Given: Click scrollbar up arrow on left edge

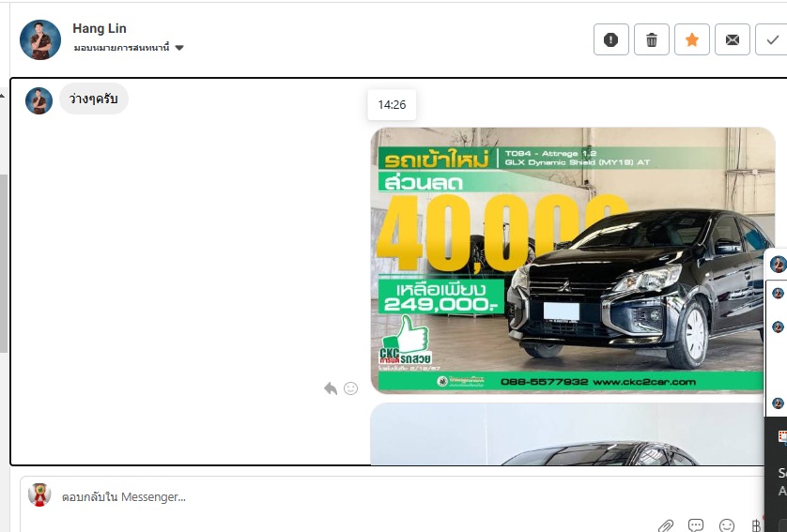Looking at the screenshot, I should tap(3, 96).
